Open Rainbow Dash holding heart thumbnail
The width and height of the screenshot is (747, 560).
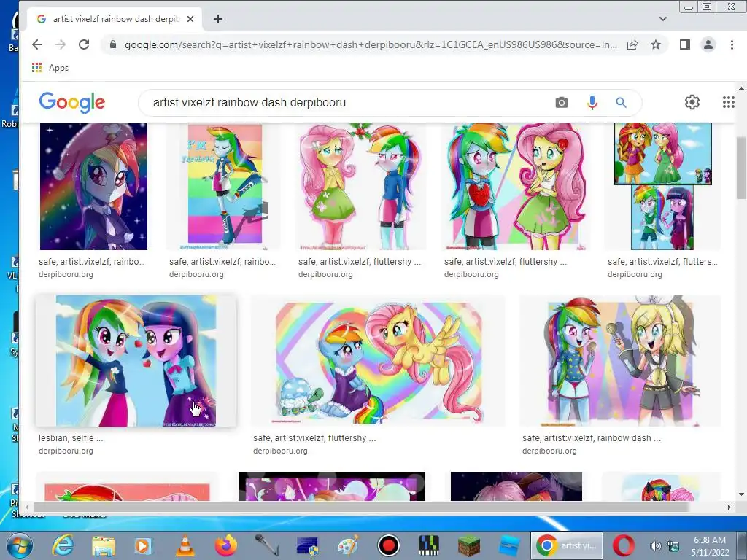tap(516, 186)
